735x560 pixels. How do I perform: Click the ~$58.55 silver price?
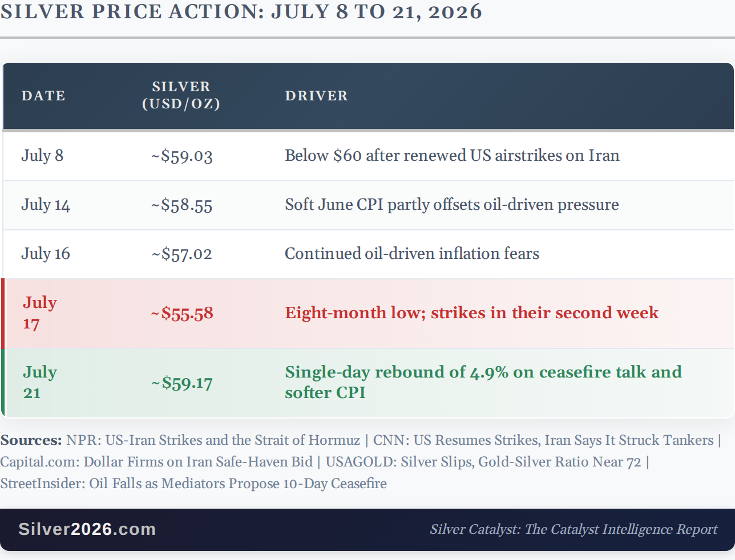pyautogui.click(x=182, y=205)
